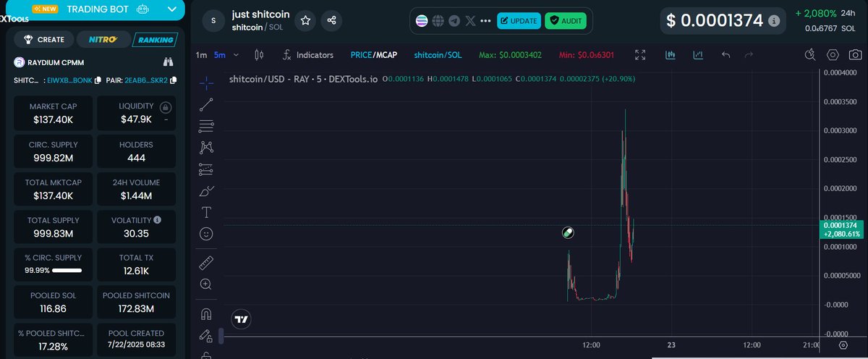Change the candle chart style

[x=260, y=55]
